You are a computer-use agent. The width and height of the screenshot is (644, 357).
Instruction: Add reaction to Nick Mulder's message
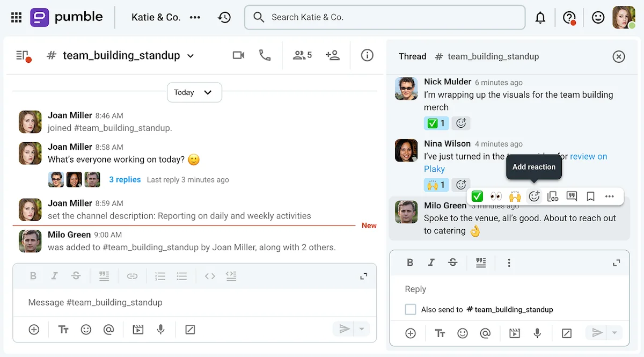pos(461,123)
